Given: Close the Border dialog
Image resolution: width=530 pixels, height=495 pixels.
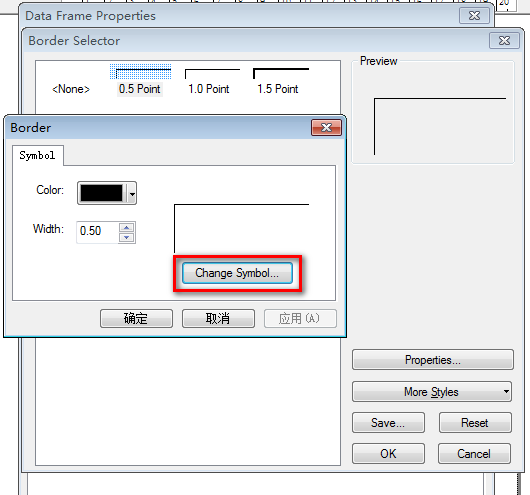Looking at the screenshot, I should pyautogui.click(x=326, y=127).
